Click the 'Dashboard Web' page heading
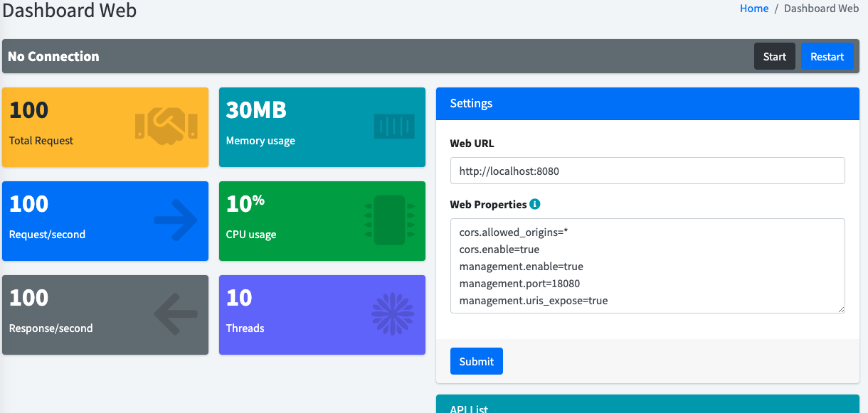 pyautogui.click(x=70, y=10)
